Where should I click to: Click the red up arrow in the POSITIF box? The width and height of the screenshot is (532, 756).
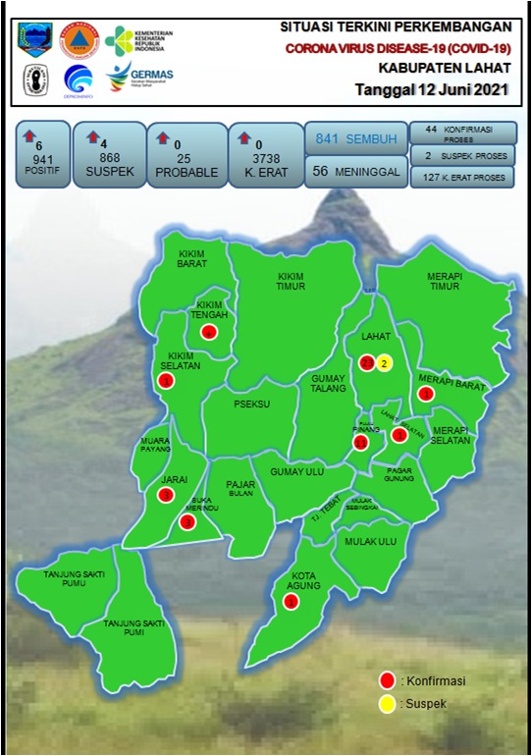point(29,135)
